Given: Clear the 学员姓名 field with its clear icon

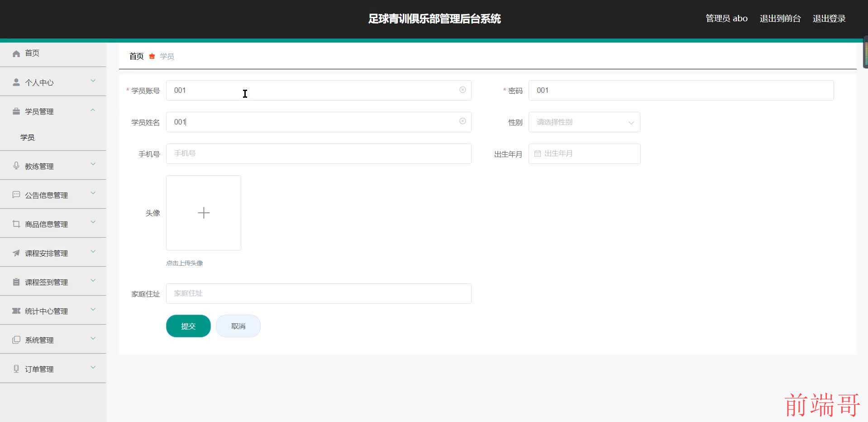Looking at the screenshot, I should (463, 121).
